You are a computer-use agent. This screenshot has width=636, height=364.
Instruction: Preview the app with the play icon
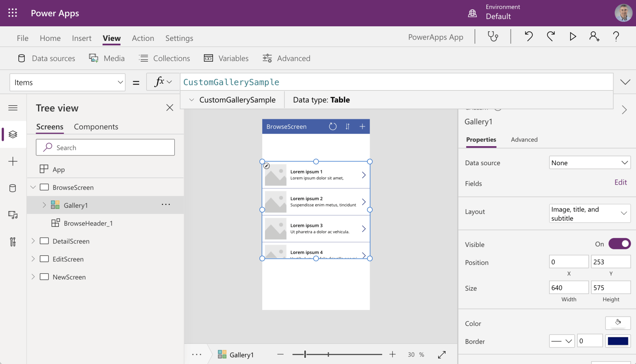(x=573, y=36)
